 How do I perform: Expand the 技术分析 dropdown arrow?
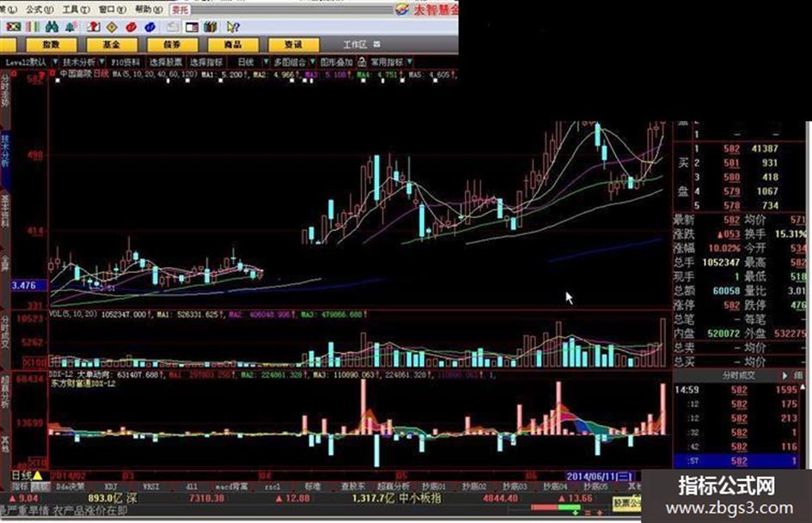[x=102, y=62]
